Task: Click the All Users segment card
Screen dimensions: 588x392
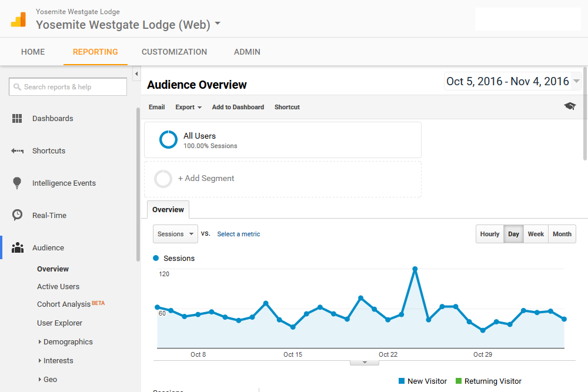Action: tap(283, 140)
